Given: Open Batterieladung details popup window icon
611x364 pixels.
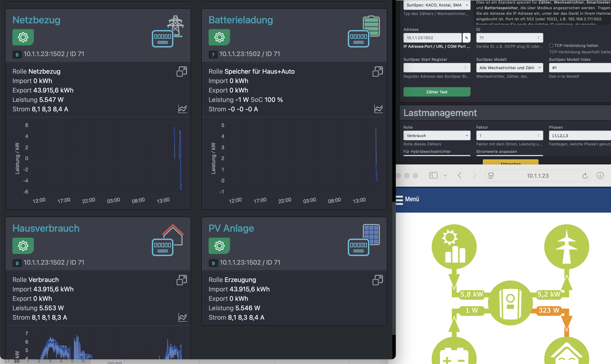Looking at the screenshot, I should point(378,71).
